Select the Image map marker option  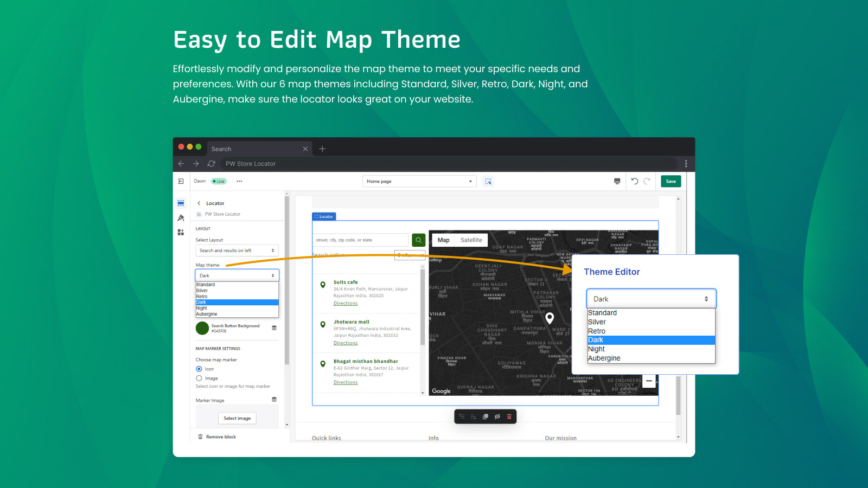pyautogui.click(x=199, y=378)
